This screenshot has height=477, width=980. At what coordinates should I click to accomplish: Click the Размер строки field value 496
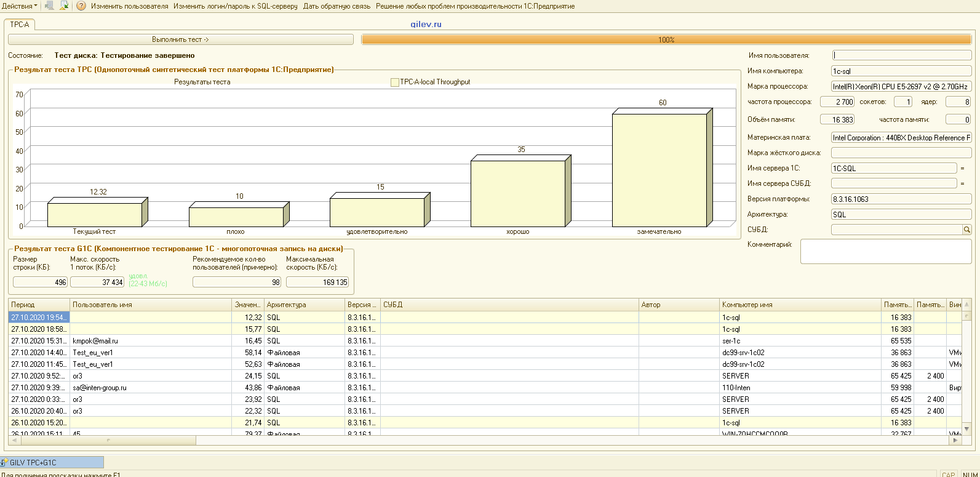(40, 282)
